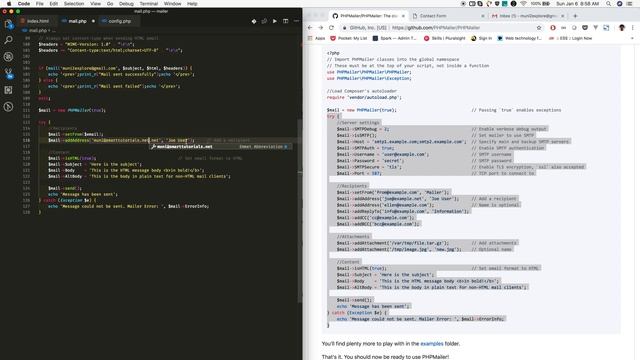Close the PHPMailer GitHub tab

403,16
